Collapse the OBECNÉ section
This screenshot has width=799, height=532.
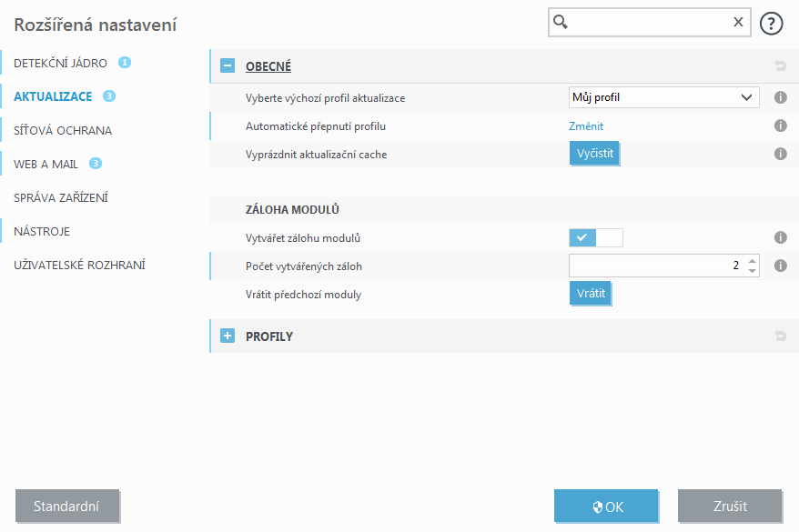click(x=228, y=65)
